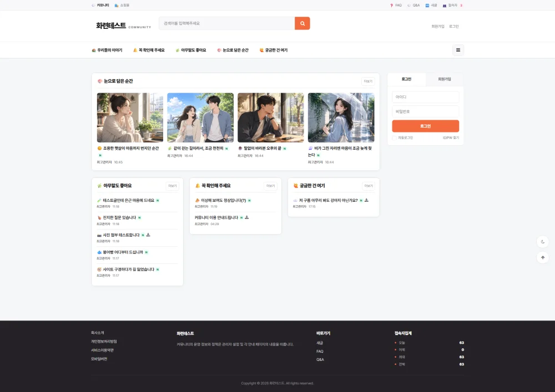Click 더보기 in the 꼭 확인해 주세요 panel

click(271, 186)
